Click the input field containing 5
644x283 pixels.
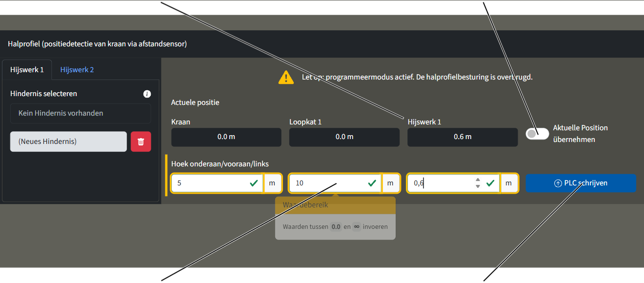(x=217, y=183)
